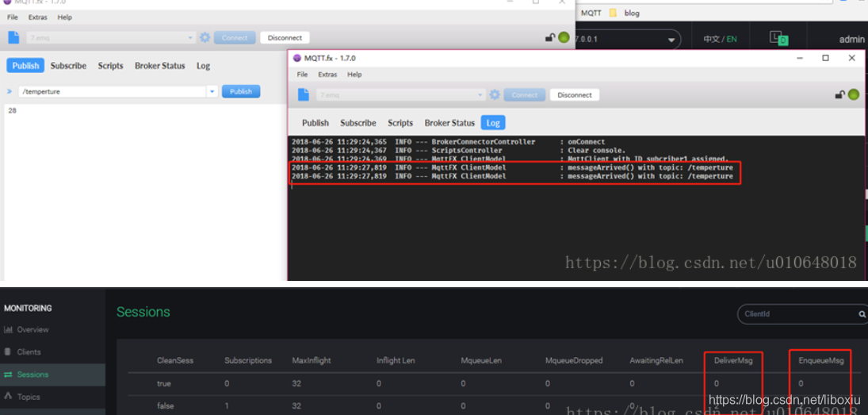Select the active Log tab in front window

493,123
